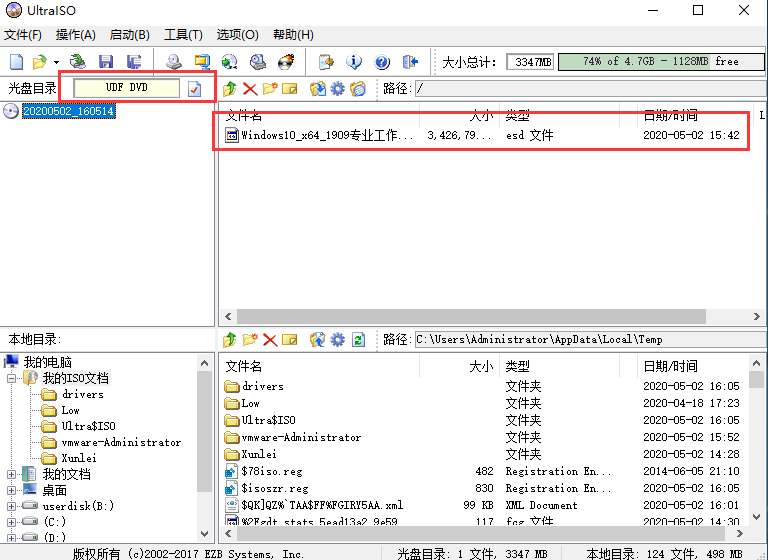Sort local file list by 日期/时间 header
The height and width of the screenshot is (560, 768).
tap(670, 366)
